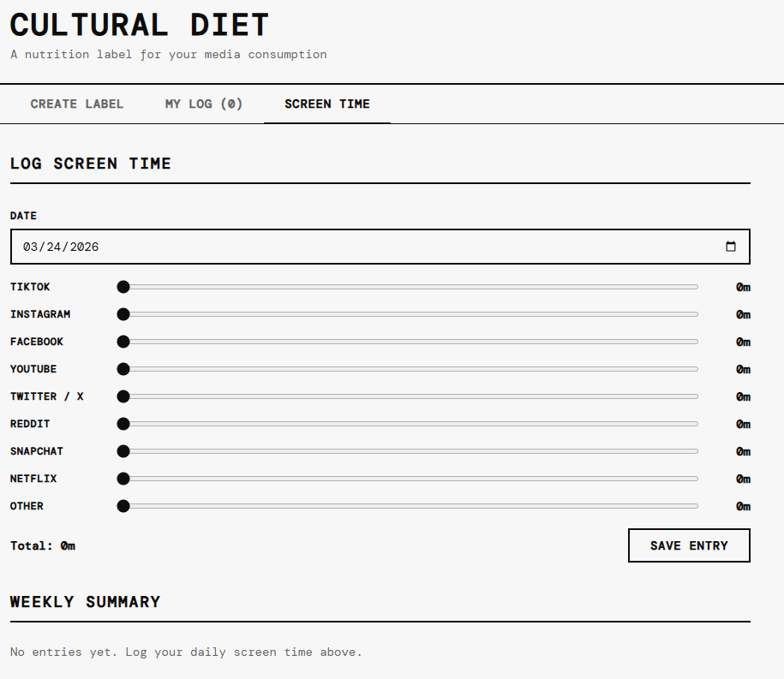This screenshot has width=784, height=679.
Task: Click the Facebook slider handle
Action: tap(123, 342)
